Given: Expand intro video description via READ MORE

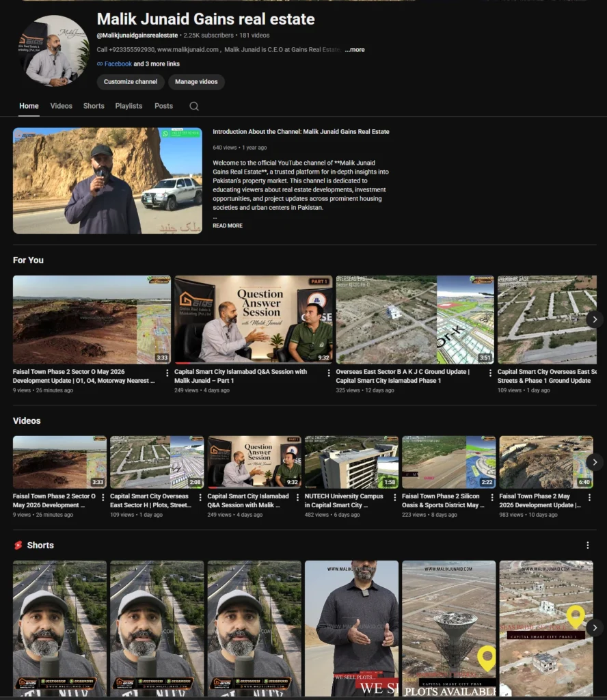Looking at the screenshot, I should point(228,226).
